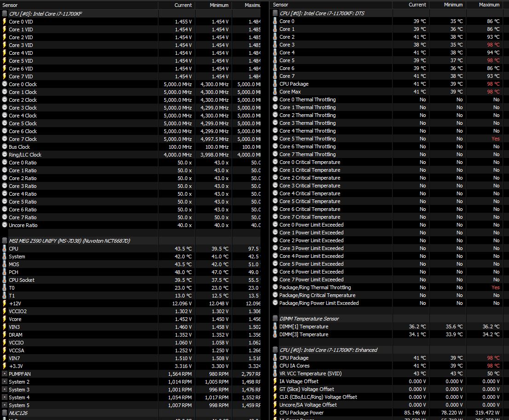Viewport: 509px width, 420px height.
Task: Click the lightning icon beside IA Voltage Offset
Action: coord(275,381)
